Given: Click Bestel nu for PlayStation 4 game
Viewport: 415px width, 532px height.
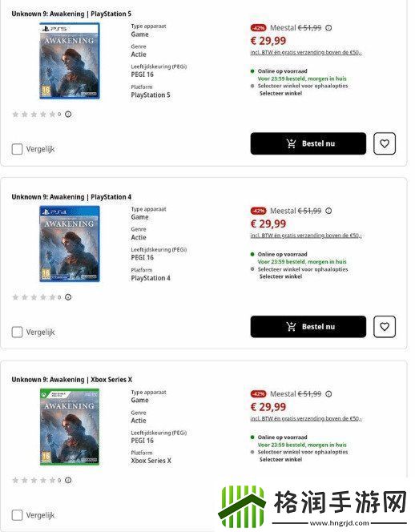Looking at the screenshot, I should [308, 326].
